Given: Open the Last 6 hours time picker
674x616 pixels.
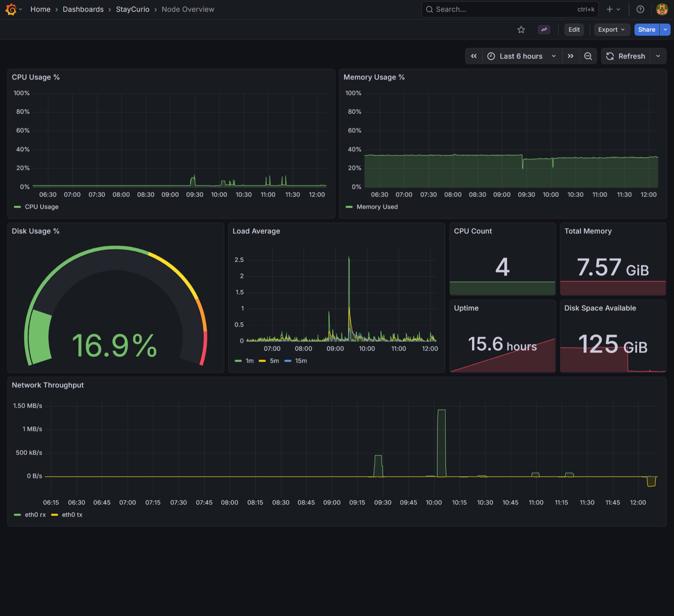Looking at the screenshot, I should (522, 56).
